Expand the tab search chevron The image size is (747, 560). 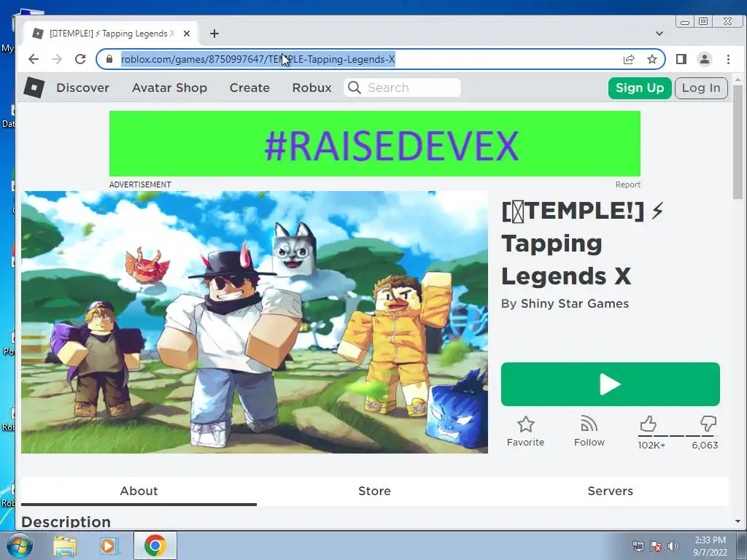pos(659,34)
